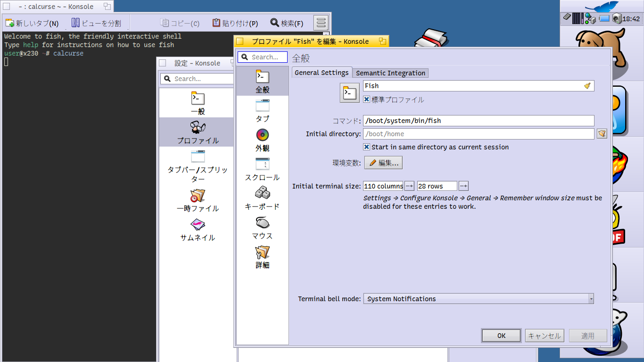Open the hamburger menu in Konsole toolbar
Image resolution: width=644 pixels, height=362 pixels.
[x=321, y=23]
